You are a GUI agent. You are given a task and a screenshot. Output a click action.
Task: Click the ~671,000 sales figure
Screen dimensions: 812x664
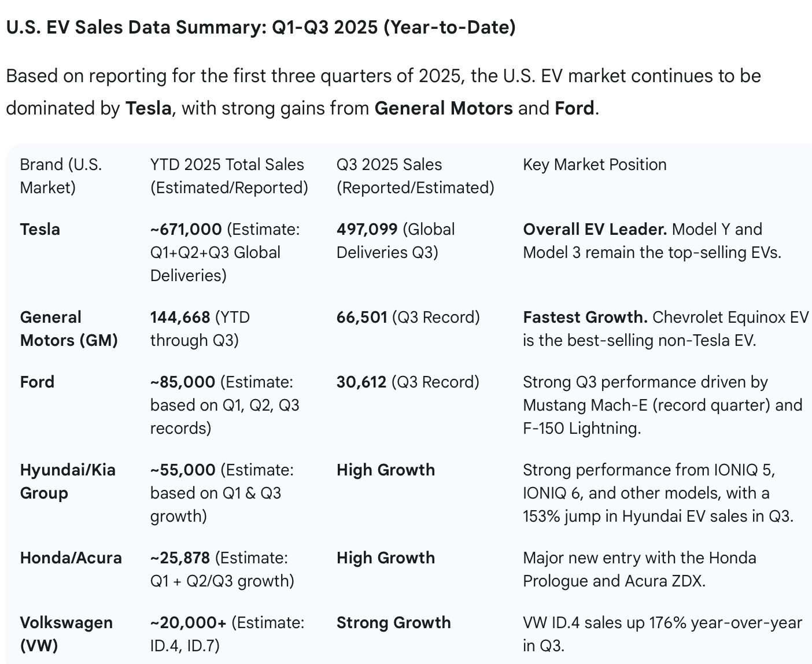(186, 230)
